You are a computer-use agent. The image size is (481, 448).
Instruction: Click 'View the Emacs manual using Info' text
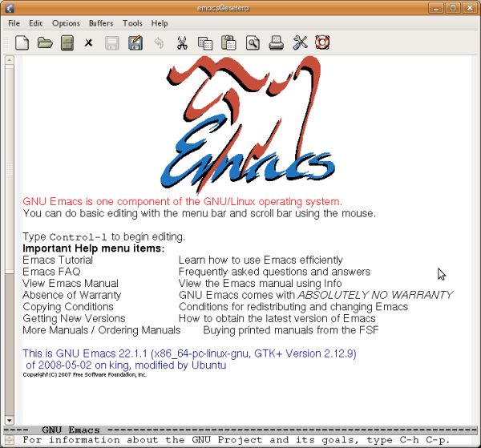click(x=260, y=284)
